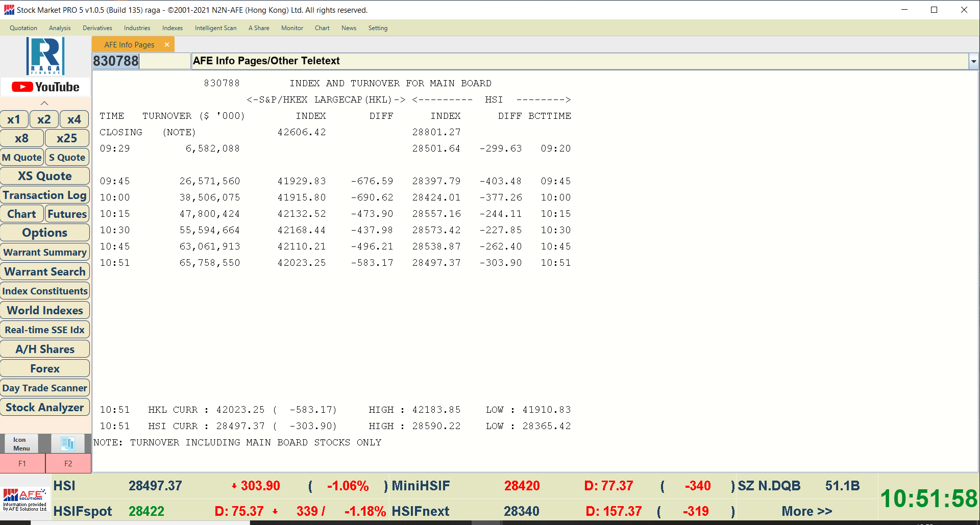Switch to the F2 page tab
980x525 pixels.
point(68,463)
